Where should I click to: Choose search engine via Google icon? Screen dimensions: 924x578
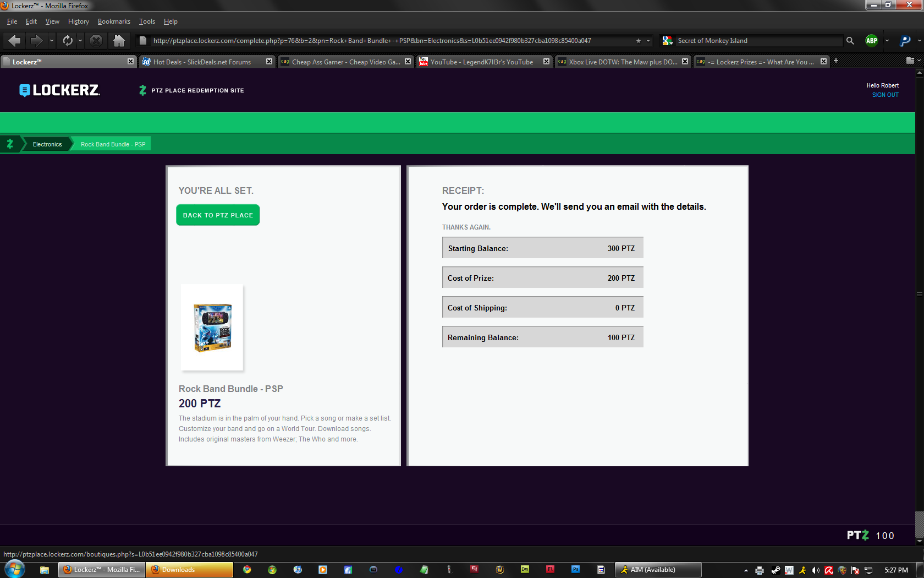(x=668, y=41)
